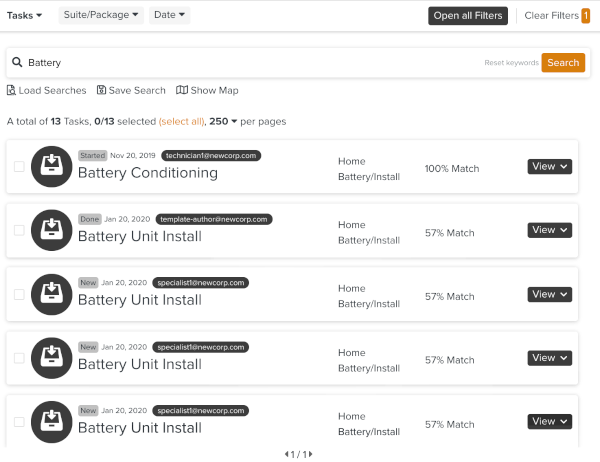
Task: Change the 250 per pages dropdown
Action: pyautogui.click(x=224, y=121)
